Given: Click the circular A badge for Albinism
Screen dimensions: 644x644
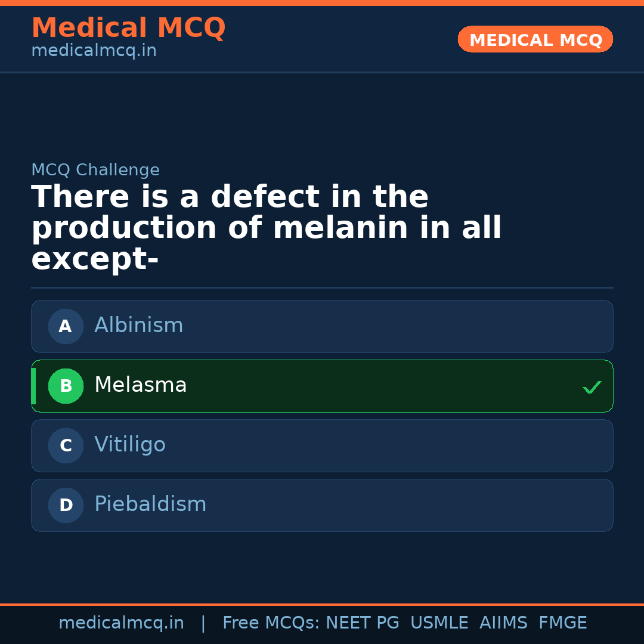Looking at the screenshot, I should [x=66, y=326].
